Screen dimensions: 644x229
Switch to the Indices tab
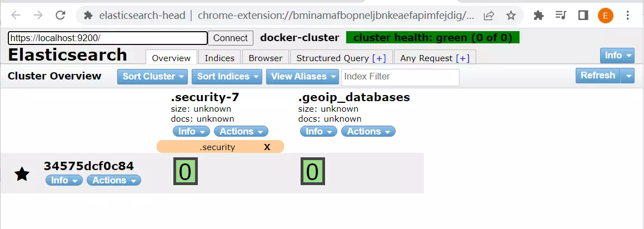pyautogui.click(x=219, y=58)
